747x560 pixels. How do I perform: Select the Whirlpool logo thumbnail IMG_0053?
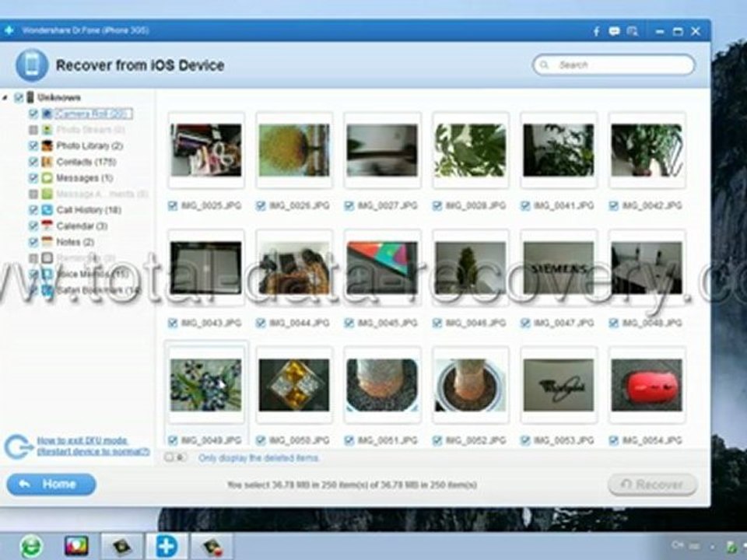pos(559,385)
